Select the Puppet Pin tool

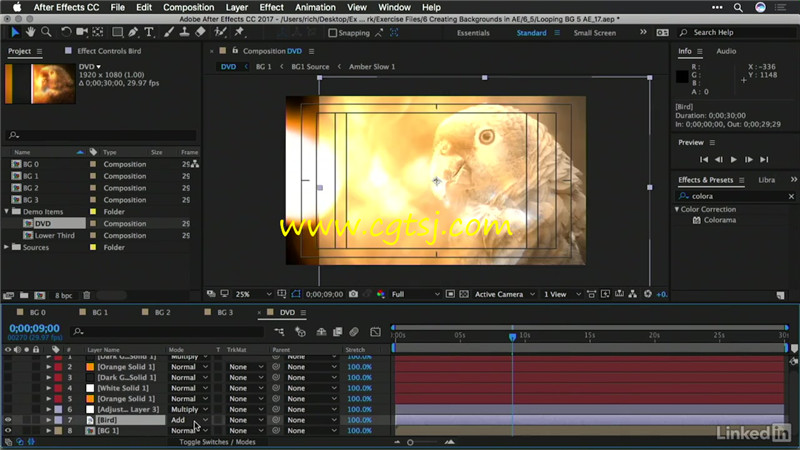pos(239,32)
